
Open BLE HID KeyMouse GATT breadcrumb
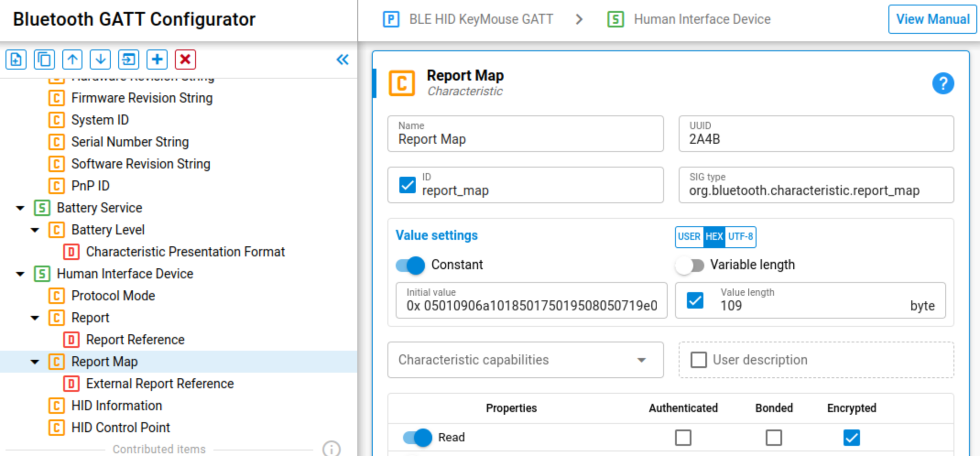click(x=481, y=19)
